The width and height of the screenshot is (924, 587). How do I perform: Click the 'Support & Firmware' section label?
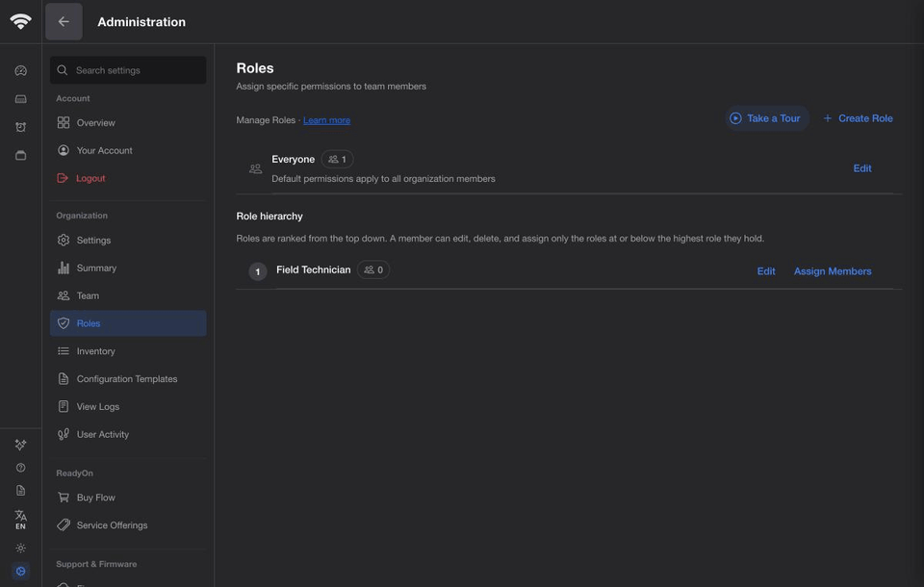tap(96, 564)
